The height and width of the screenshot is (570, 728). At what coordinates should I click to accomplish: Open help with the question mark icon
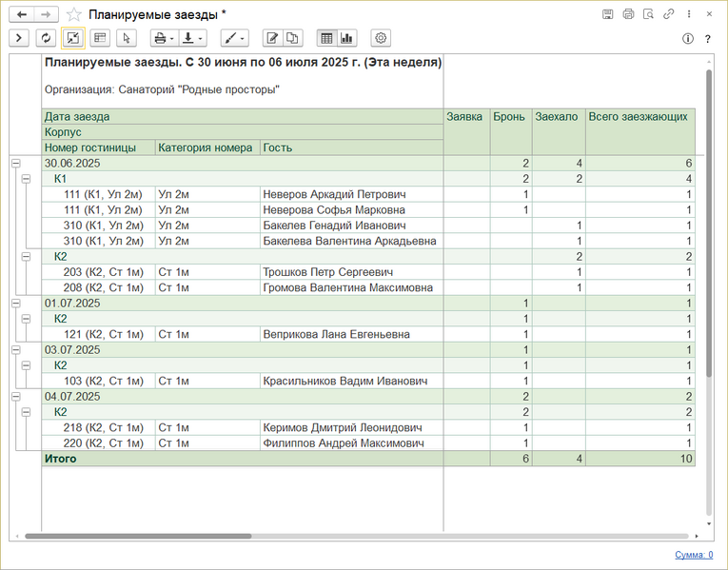tap(708, 39)
